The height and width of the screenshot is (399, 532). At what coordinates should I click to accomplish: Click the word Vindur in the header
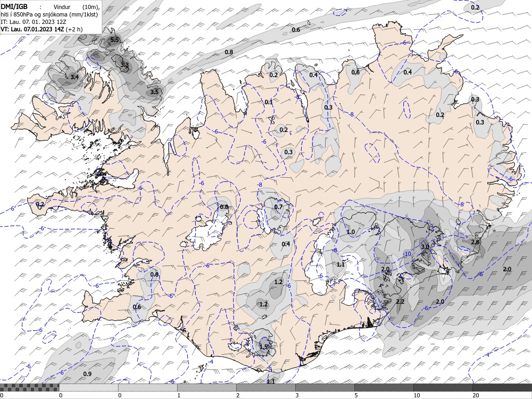62,7
